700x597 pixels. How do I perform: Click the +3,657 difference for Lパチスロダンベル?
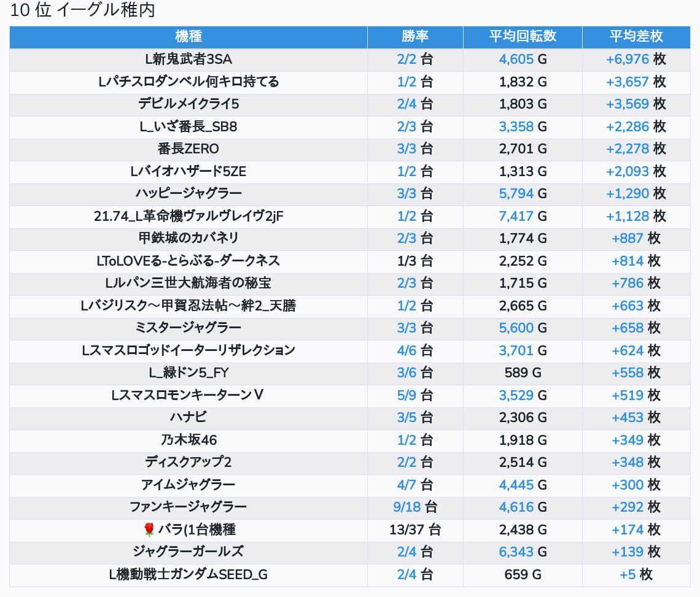(x=627, y=82)
